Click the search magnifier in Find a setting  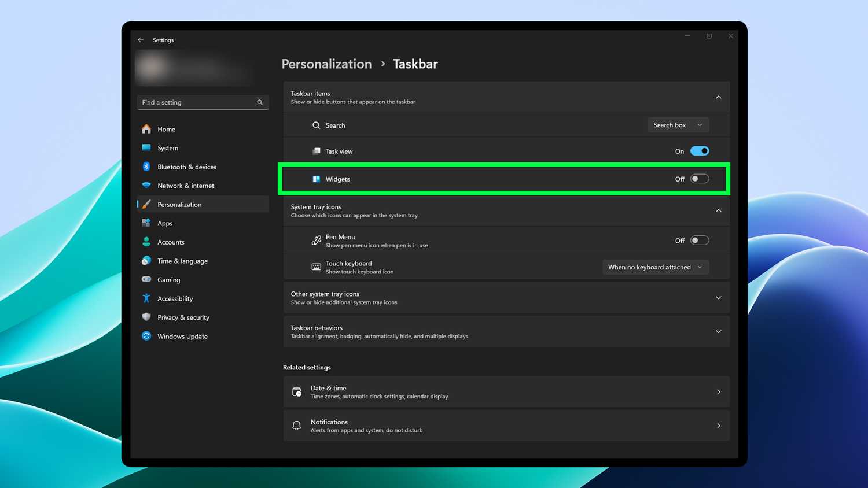point(260,102)
